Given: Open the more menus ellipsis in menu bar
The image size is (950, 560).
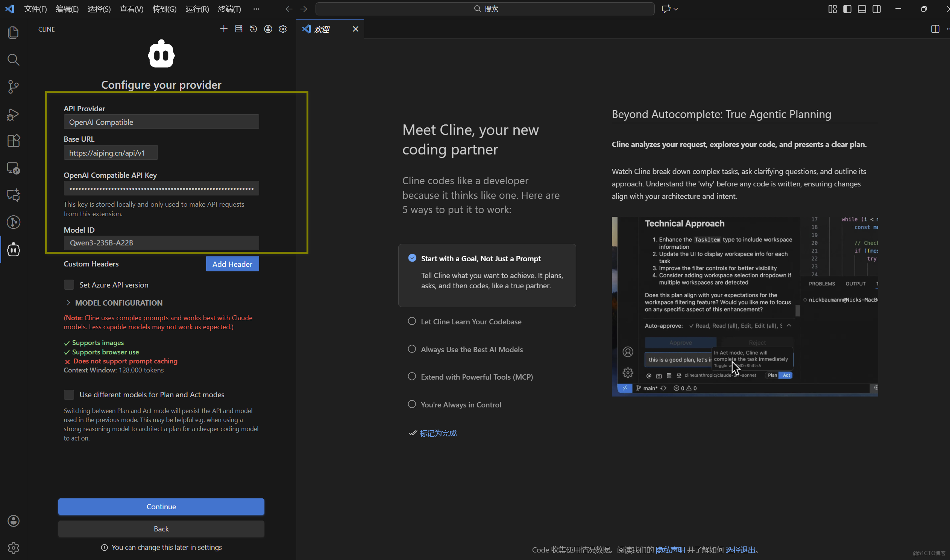Looking at the screenshot, I should tap(256, 9).
